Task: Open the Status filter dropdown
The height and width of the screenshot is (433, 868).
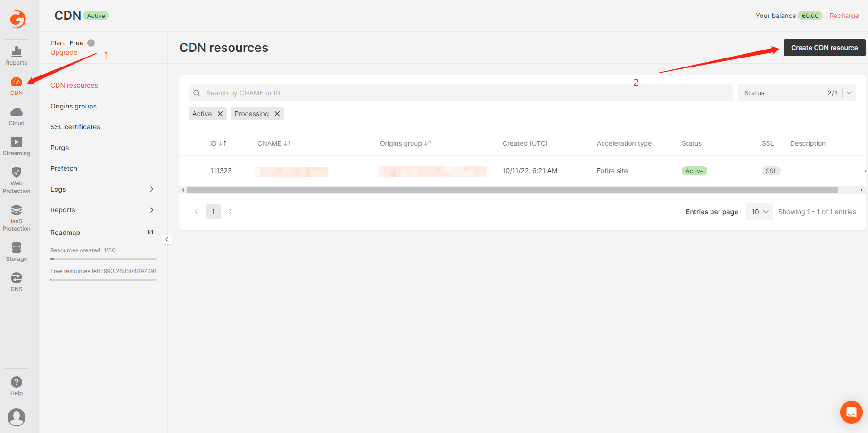Action: (x=797, y=93)
